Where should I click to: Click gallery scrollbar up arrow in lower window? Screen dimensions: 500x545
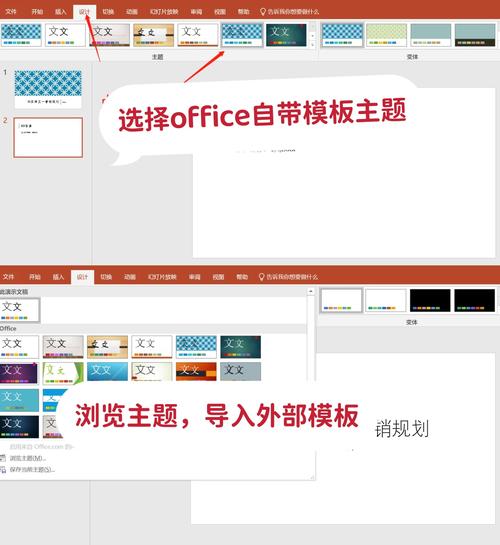tap(311, 291)
